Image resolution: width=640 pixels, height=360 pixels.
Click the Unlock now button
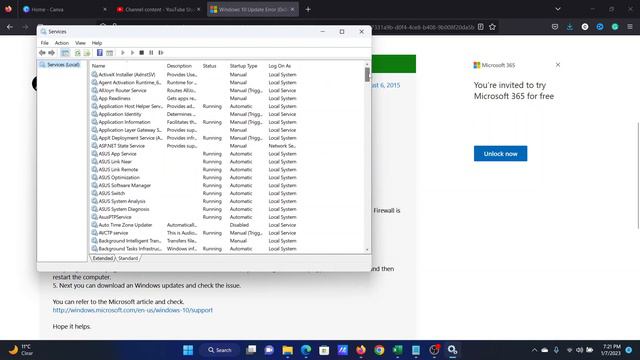[500, 153]
